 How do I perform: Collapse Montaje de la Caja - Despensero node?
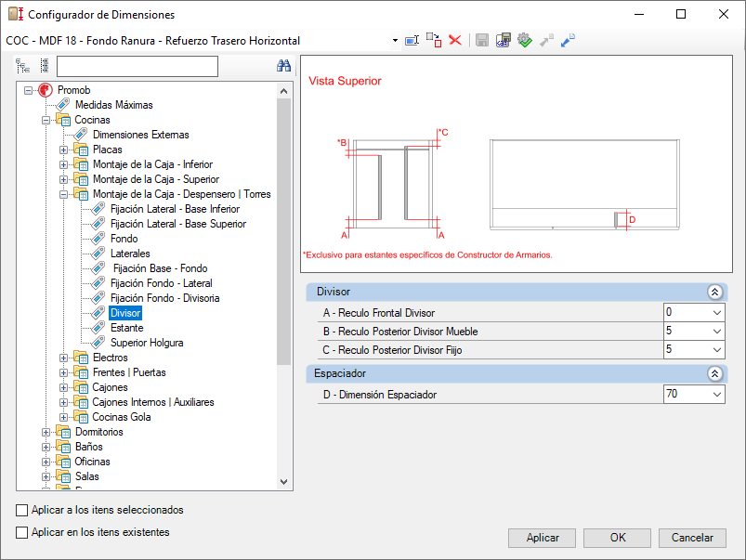(x=63, y=195)
